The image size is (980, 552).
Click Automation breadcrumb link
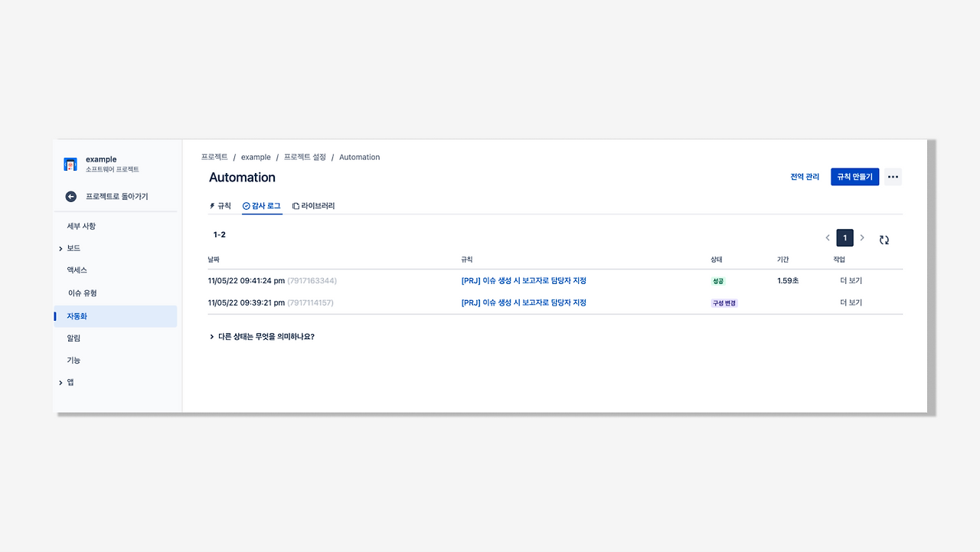(x=360, y=157)
